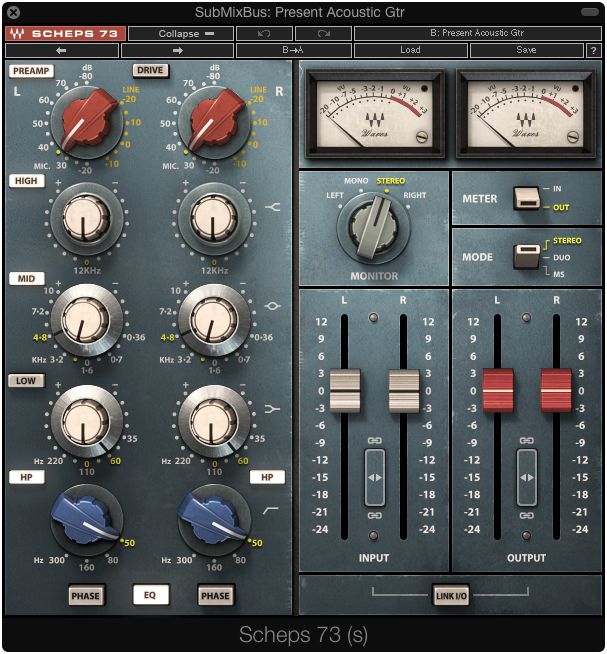Screen dimensions: 607x654
Task: Click the right VU meter calibration screw
Action: 573,136
